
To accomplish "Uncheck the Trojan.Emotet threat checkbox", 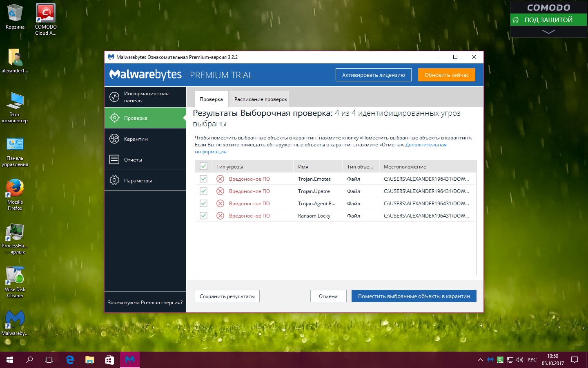I will click(x=203, y=179).
